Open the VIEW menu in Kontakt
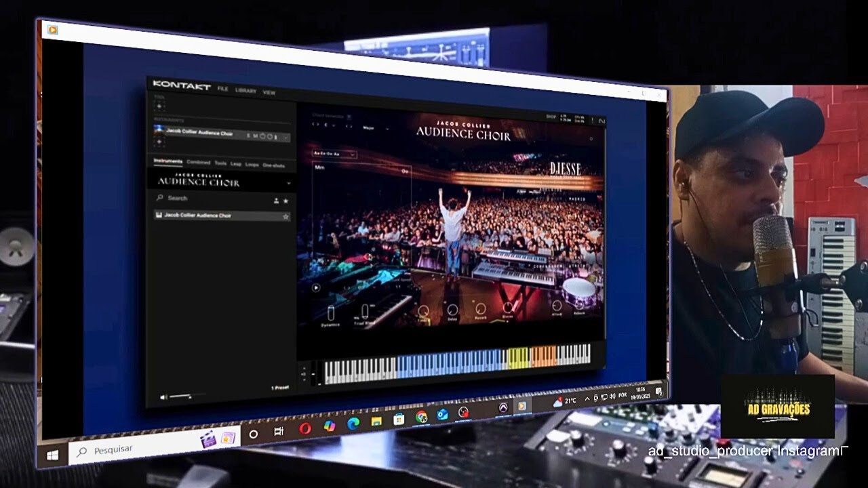Image resolution: width=868 pixels, height=488 pixels. tap(269, 91)
